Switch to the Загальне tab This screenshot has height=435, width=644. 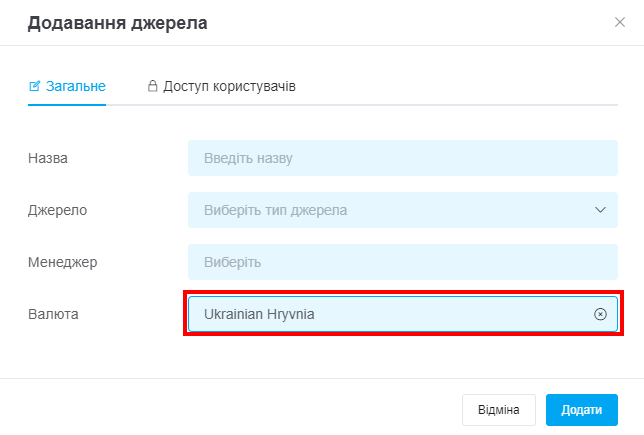click(x=67, y=86)
